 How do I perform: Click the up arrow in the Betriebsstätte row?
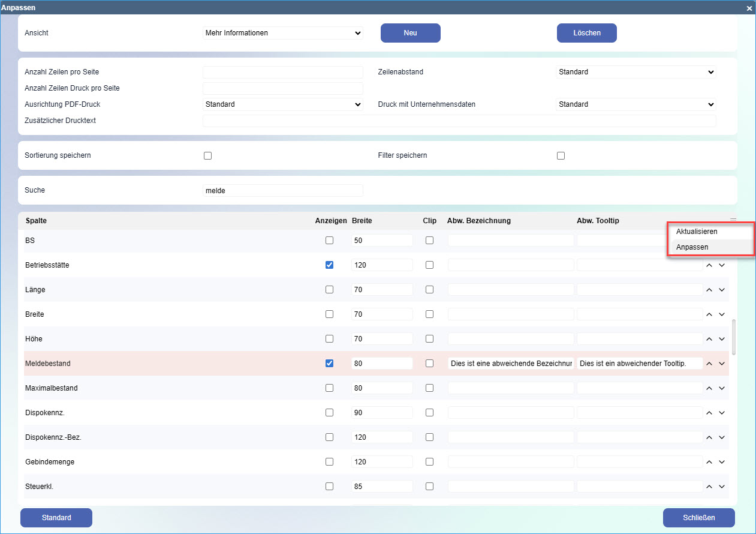[709, 265]
